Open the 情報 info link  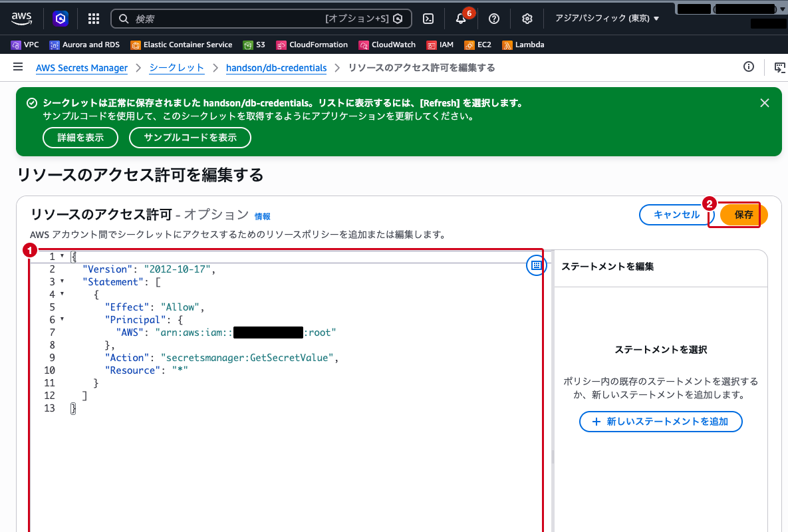pos(262,217)
